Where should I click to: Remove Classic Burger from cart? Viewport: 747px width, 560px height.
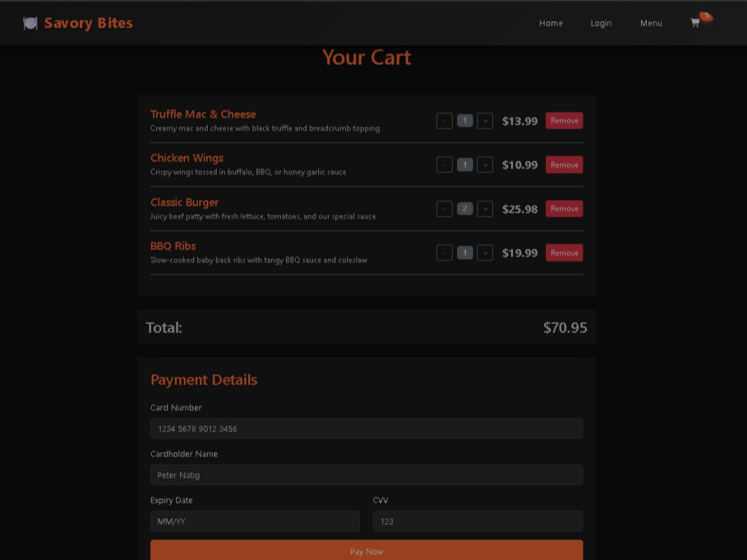coord(564,208)
